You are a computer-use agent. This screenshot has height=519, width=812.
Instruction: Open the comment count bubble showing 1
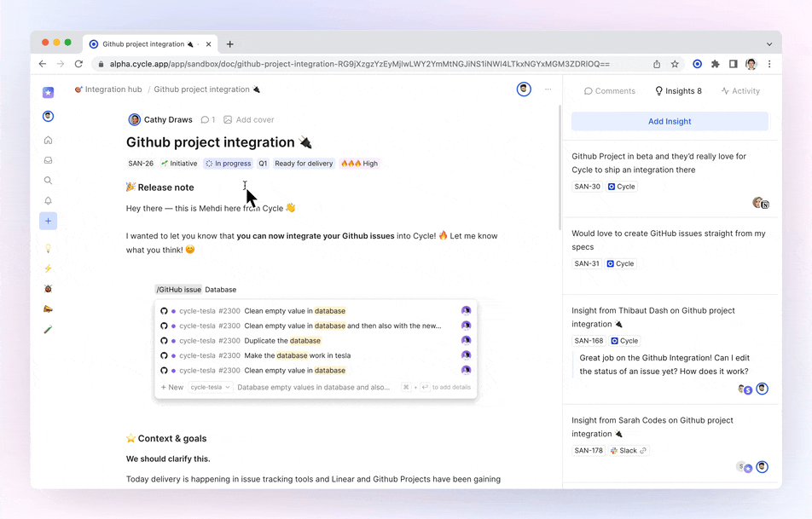coord(208,119)
